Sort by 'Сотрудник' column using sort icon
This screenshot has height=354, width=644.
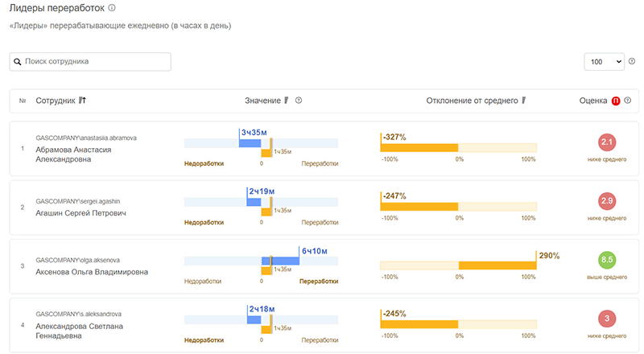(x=82, y=101)
